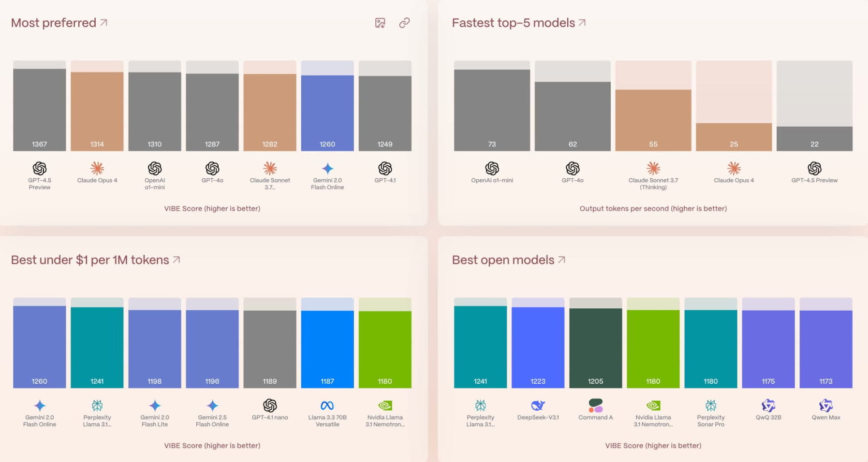Click the Perplexity icon under Perplexity Sonar Pro
Viewport: 868px width, 462px height.
click(x=710, y=406)
